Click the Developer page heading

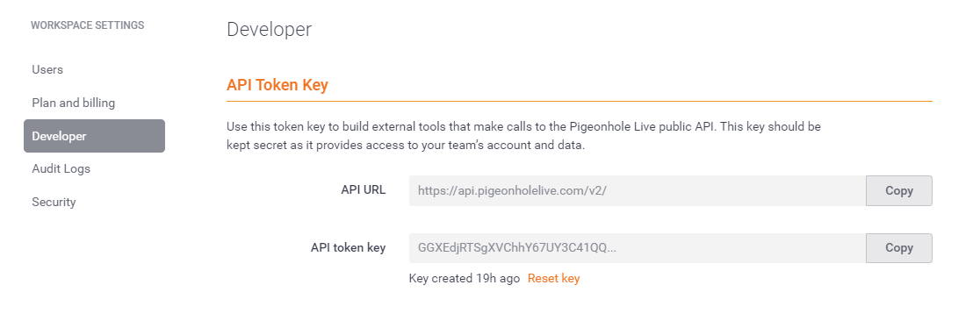point(269,29)
